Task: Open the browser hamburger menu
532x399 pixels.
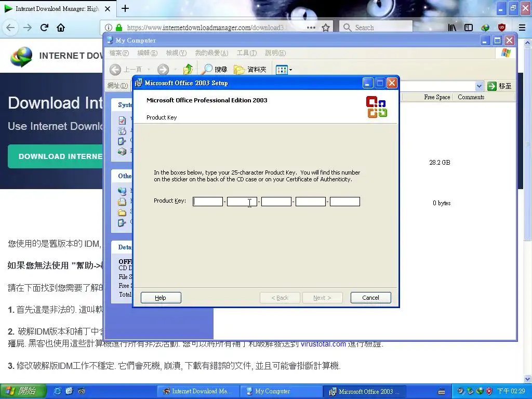Action: click(522, 28)
